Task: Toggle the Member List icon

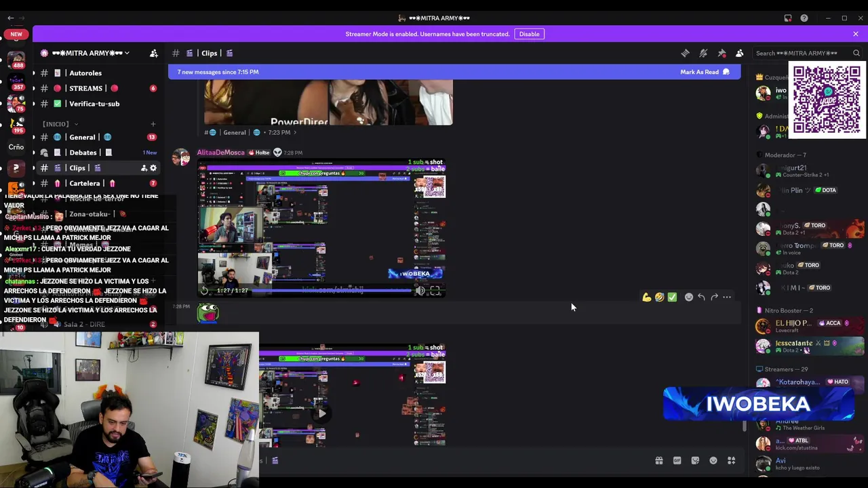Action: 739,53
